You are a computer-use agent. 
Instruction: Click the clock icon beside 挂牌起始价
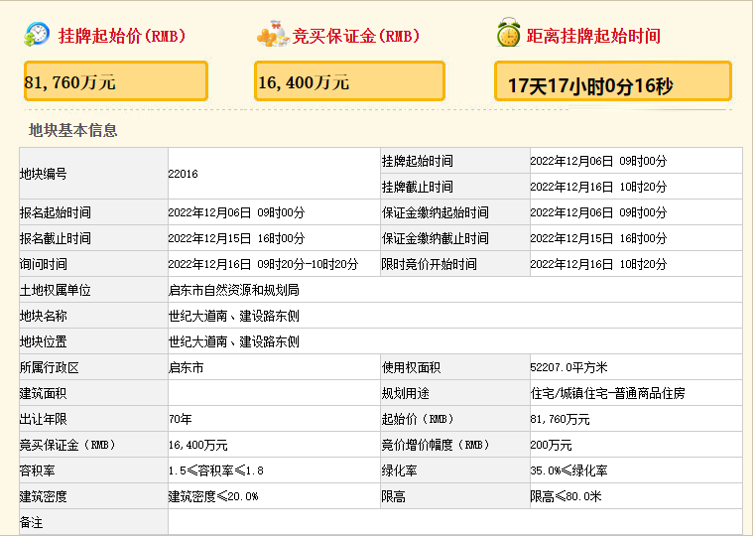tap(36, 35)
